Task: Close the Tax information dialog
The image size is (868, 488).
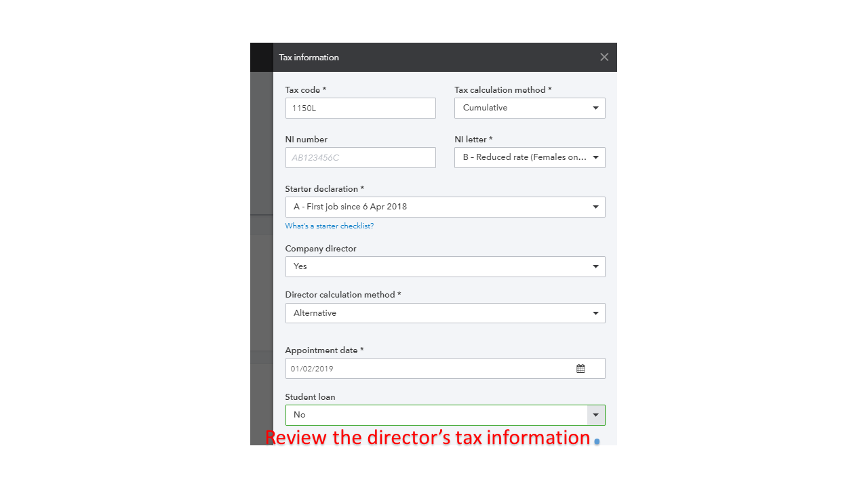Action: click(x=604, y=57)
